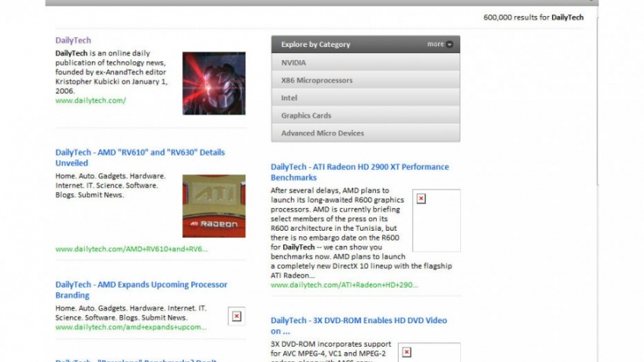Click broken image icon in 3X DVD-ROM result
This screenshot has height=362, width=644.
(x=406, y=352)
